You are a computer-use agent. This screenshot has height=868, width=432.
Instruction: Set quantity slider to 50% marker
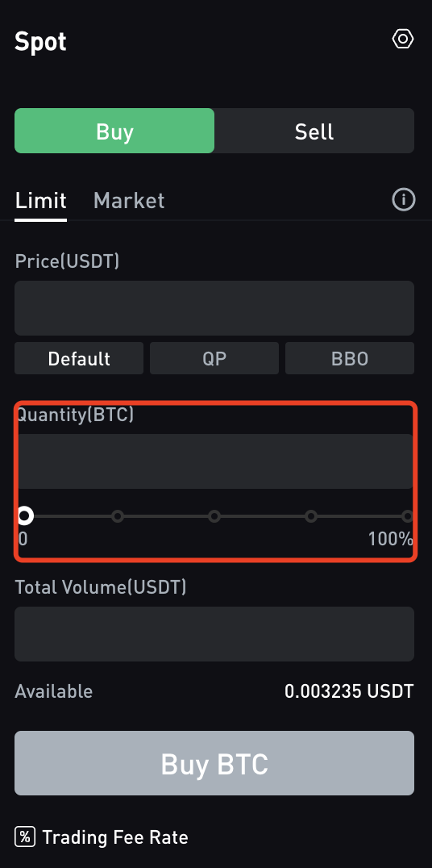[214, 516]
